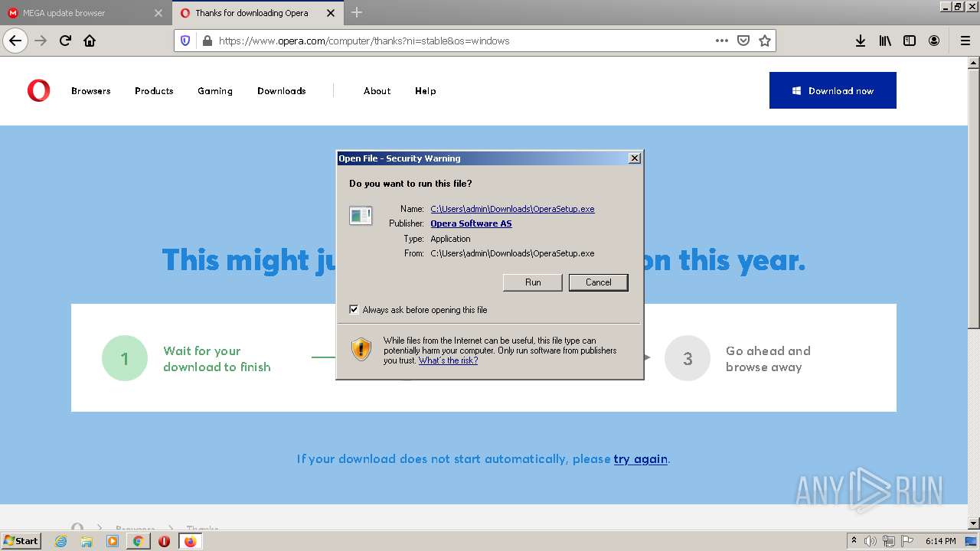This screenshot has width=980, height=551.
Task: Run the OperaSetup.exe file
Action: [x=533, y=282]
